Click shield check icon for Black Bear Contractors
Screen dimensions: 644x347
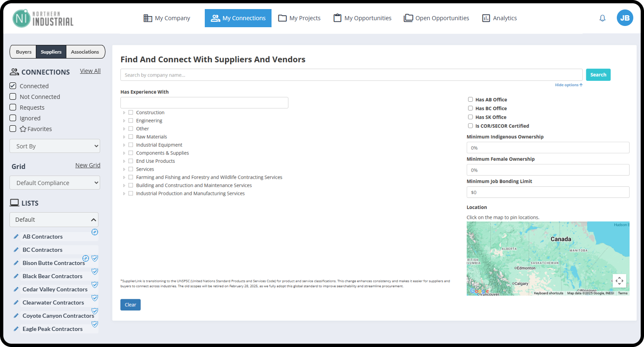coord(95,272)
